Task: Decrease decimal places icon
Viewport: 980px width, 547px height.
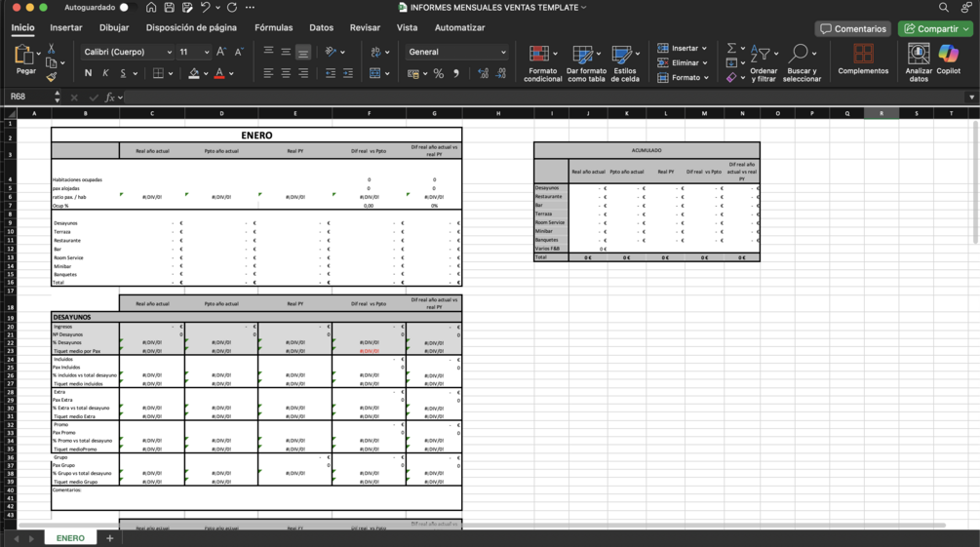Action: click(x=500, y=74)
